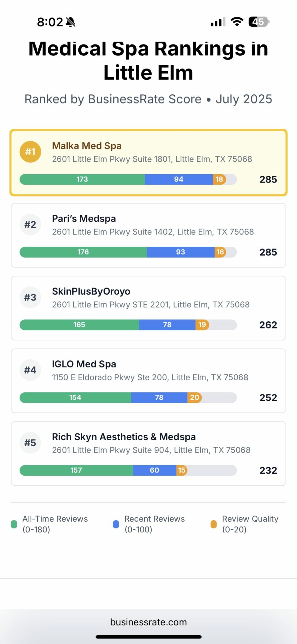This screenshot has width=297, height=644.
Task: Tap Malka's green 173 all-time reviews bar
Action: tap(82, 179)
